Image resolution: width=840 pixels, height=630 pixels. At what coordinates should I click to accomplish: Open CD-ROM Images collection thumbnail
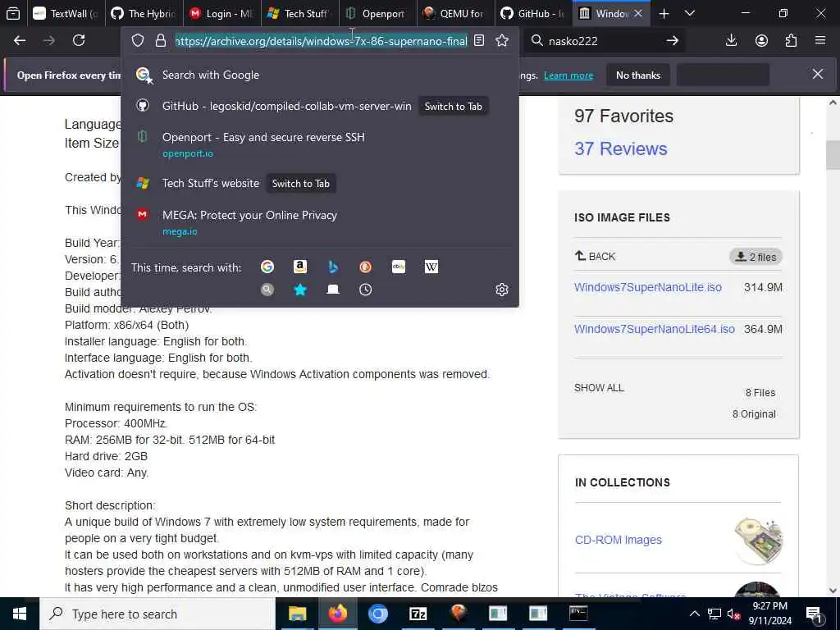click(758, 540)
